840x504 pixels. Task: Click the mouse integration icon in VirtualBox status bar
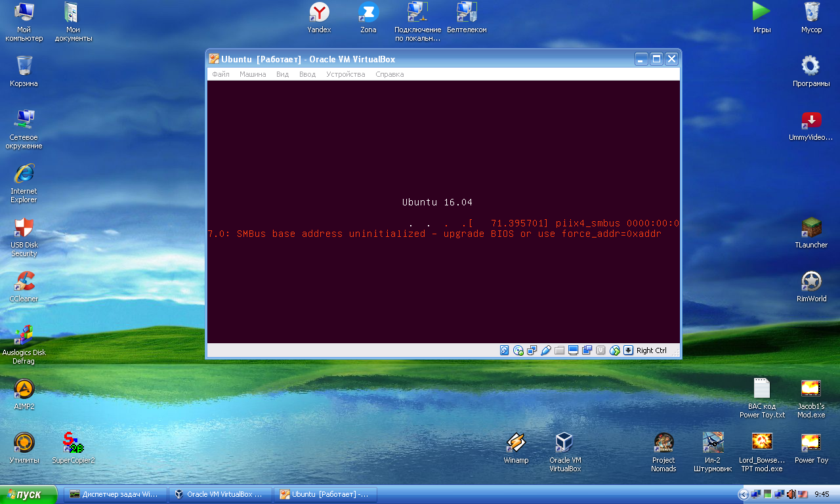(615, 350)
